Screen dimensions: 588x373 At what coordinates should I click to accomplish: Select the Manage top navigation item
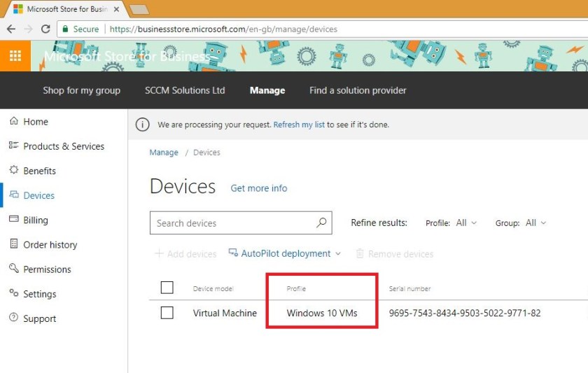267,90
